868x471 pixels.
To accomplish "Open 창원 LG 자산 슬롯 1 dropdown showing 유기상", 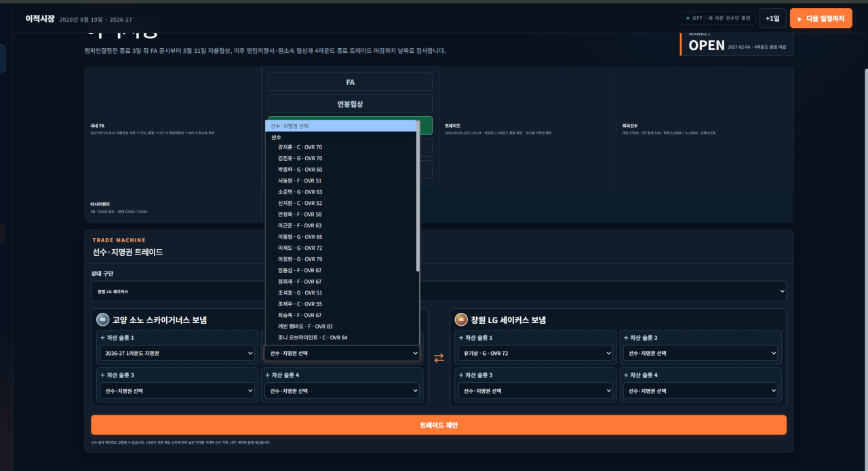I will pos(536,354).
